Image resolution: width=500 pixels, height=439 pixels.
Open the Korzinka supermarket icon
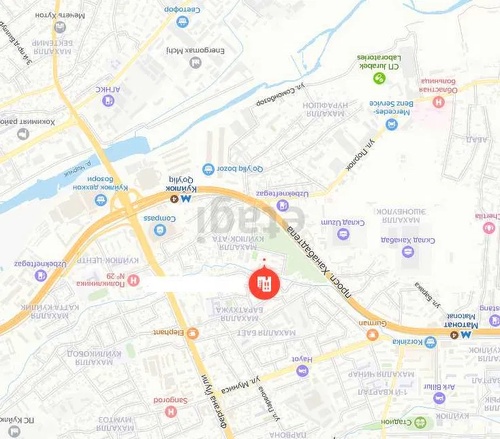click(431, 342)
